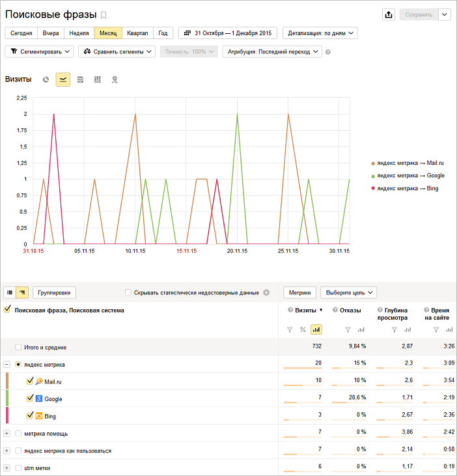
Task: Click legend entry яндекс метрика → Google
Action: pos(408,176)
